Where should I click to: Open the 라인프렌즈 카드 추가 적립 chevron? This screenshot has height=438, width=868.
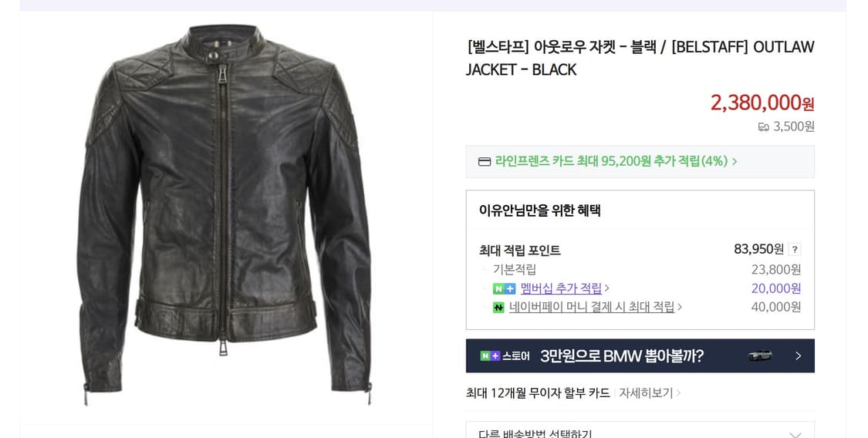[x=735, y=161]
